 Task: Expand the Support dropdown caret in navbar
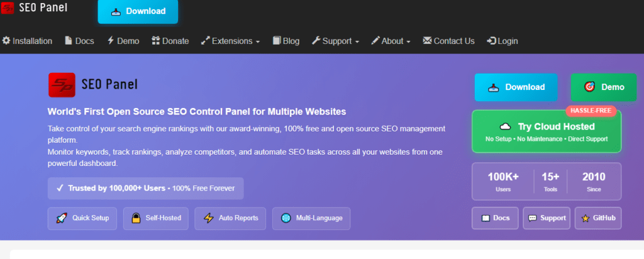[357, 42]
